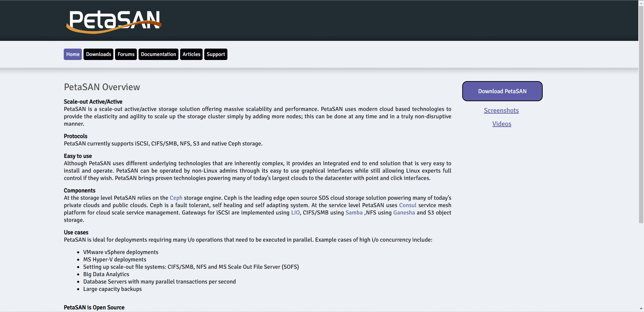Click the Components heading
Image resolution: width=644 pixels, height=312 pixels.
click(79, 190)
